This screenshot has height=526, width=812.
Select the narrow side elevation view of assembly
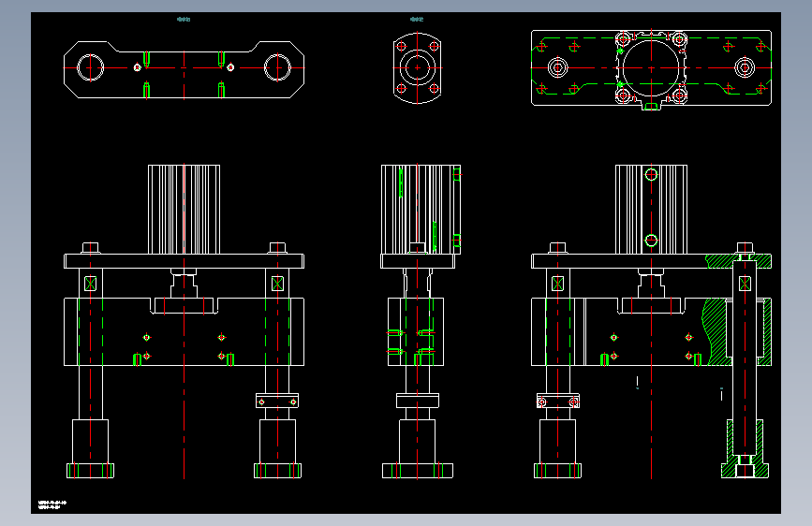[x=421, y=322]
